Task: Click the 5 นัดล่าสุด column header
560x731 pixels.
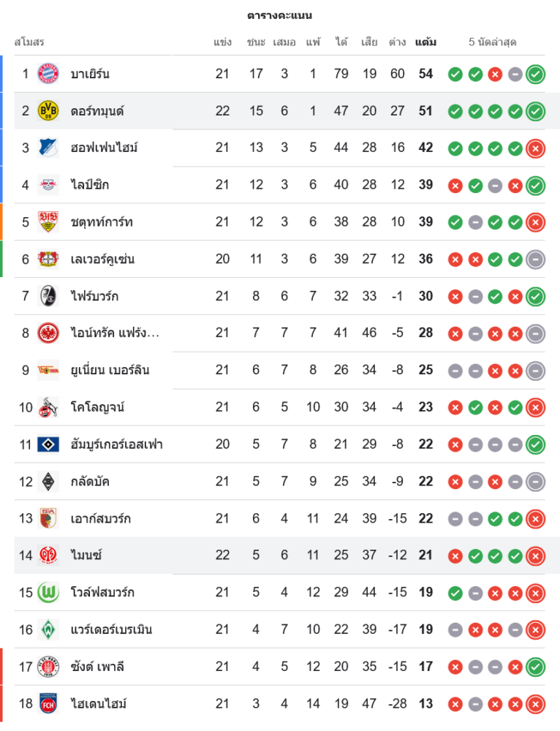Action: (493, 42)
